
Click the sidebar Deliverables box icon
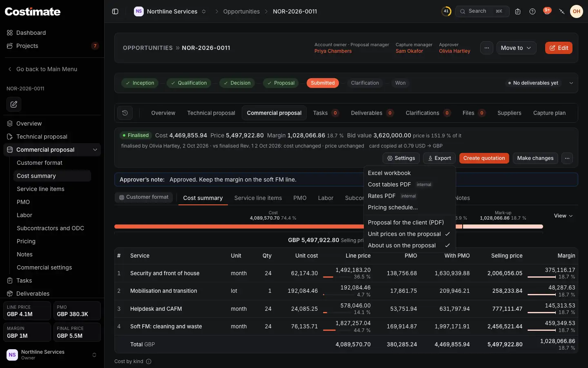10,294
